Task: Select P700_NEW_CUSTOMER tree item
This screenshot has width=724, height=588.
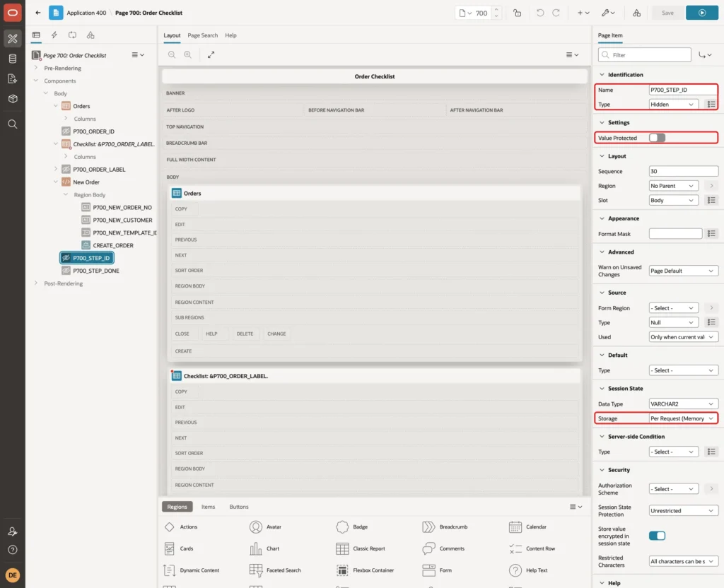Action: (122, 220)
